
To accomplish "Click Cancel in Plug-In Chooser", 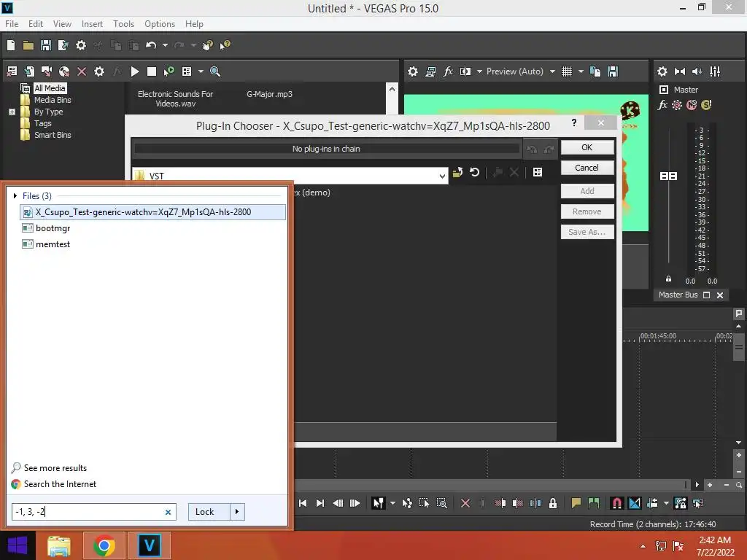I will pyautogui.click(x=587, y=168).
